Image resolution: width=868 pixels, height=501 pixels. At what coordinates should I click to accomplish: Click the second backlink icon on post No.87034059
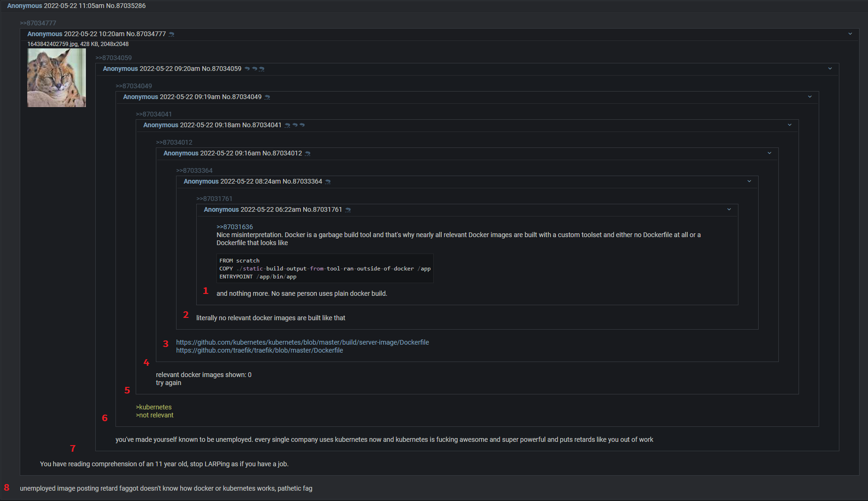point(254,69)
